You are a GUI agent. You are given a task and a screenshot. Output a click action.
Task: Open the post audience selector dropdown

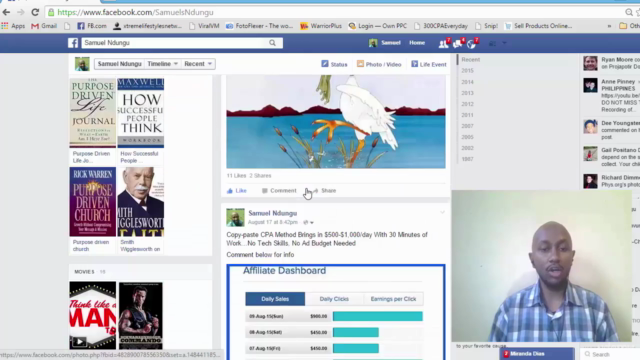click(309, 222)
